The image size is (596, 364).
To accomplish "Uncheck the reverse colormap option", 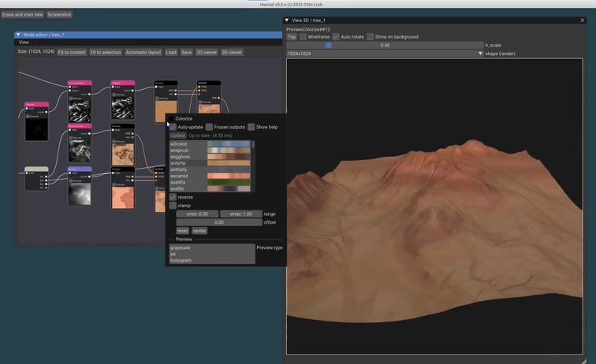I will pyautogui.click(x=173, y=197).
